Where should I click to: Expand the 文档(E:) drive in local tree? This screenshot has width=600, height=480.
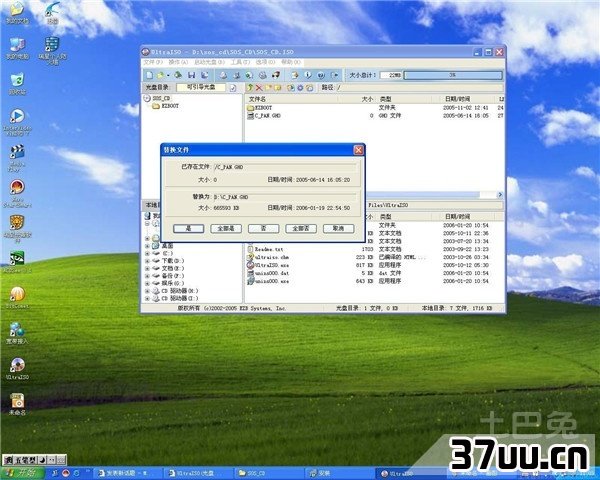147,268
